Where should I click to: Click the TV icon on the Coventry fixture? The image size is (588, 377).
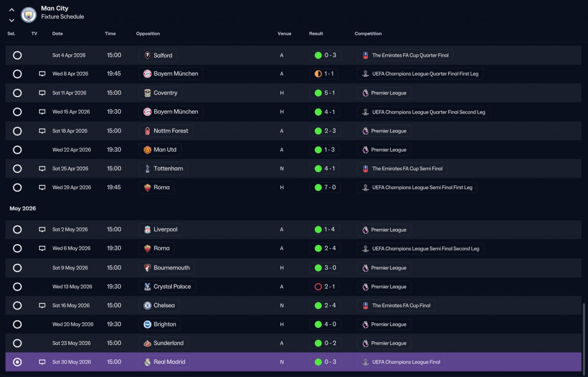click(42, 93)
